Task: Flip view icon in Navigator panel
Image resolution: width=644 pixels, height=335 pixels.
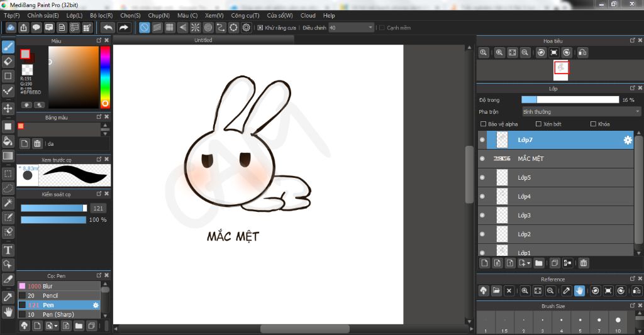Action: pyautogui.click(x=582, y=53)
